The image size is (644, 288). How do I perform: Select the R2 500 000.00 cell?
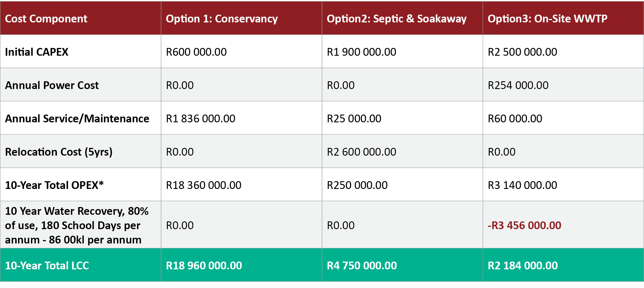(x=522, y=52)
